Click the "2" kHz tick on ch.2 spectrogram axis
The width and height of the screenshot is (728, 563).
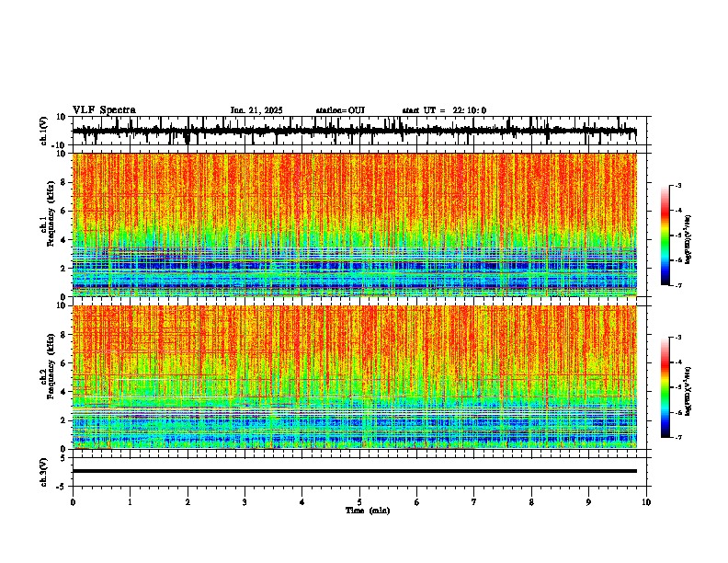point(64,420)
